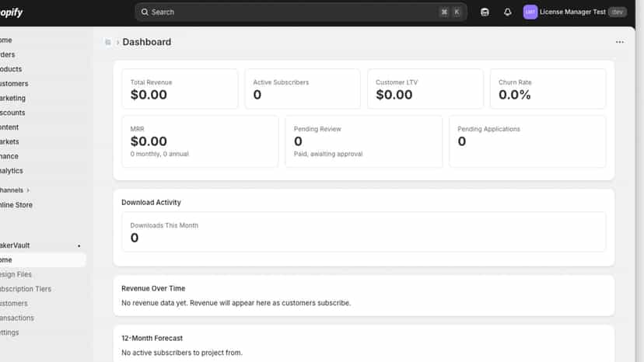Click the Pending Review card
Screen dimensions: 644x362
click(x=364, y=141)
